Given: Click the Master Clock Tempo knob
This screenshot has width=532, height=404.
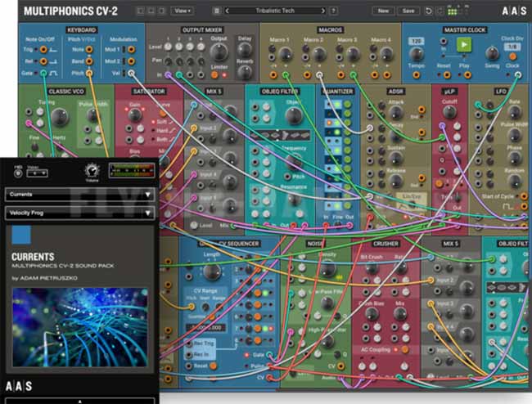Looking at the screenshot, I should click(417, 54).
